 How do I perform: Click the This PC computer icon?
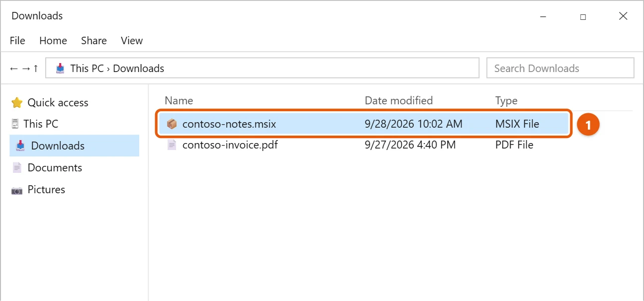[16, 124]
